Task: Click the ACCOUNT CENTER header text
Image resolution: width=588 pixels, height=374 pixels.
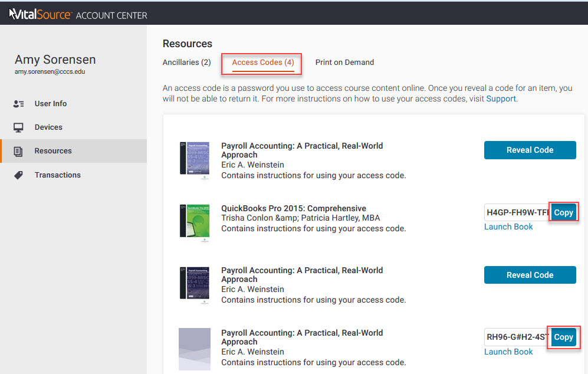Action: 111,15
